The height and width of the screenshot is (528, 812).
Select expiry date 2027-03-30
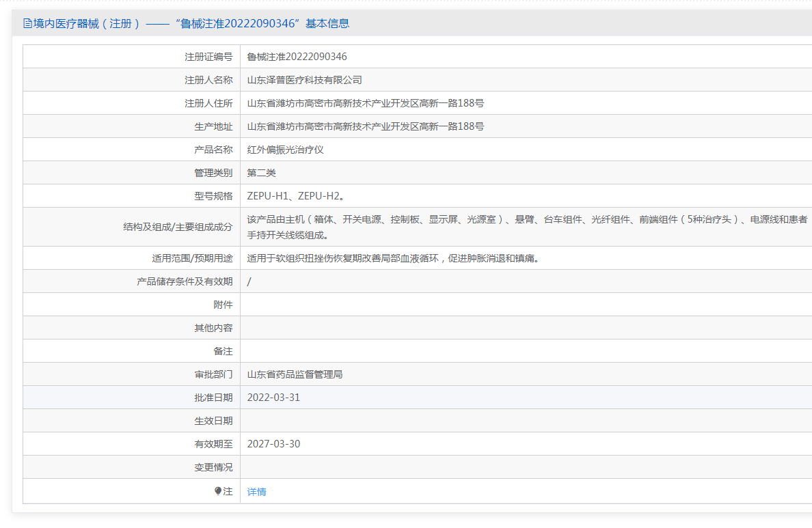click(x=273, y=444)
